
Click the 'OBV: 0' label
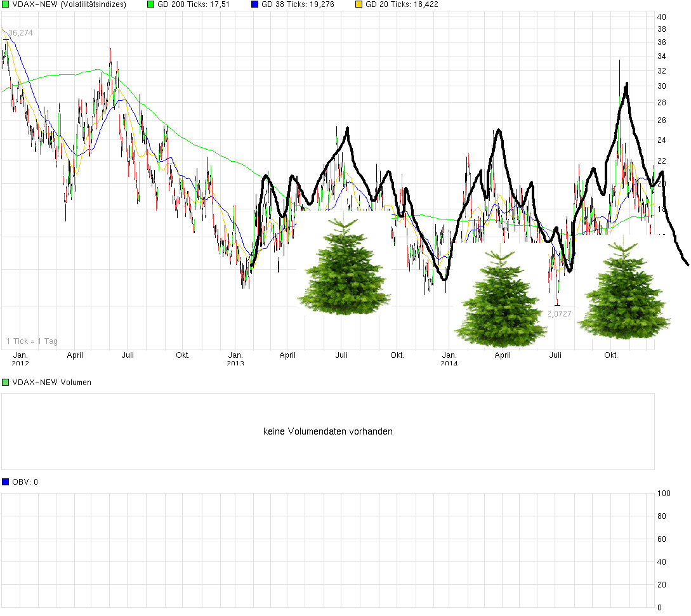(25, 482)
